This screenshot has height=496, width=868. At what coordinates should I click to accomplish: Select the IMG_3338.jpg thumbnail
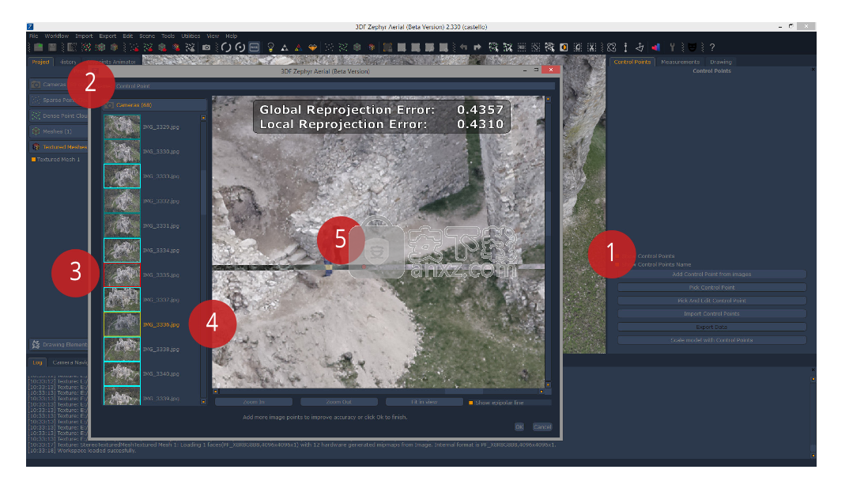point(122,349)
